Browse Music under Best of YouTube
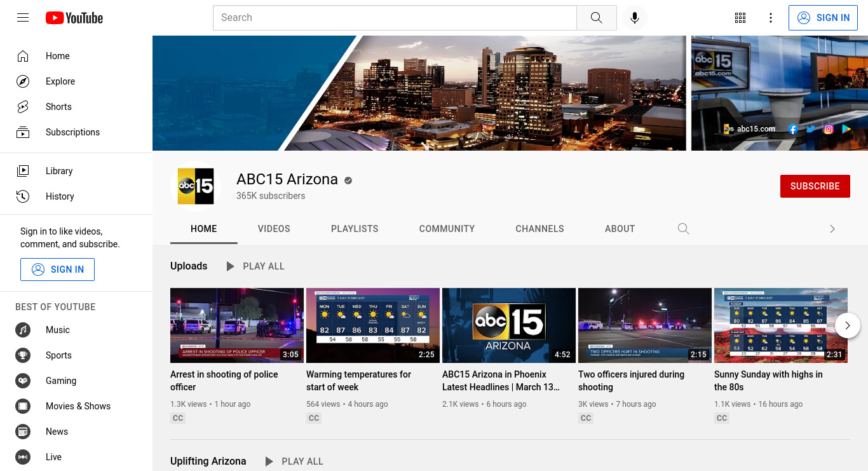Viewport: 868px width, 471px height. [76, 330]
